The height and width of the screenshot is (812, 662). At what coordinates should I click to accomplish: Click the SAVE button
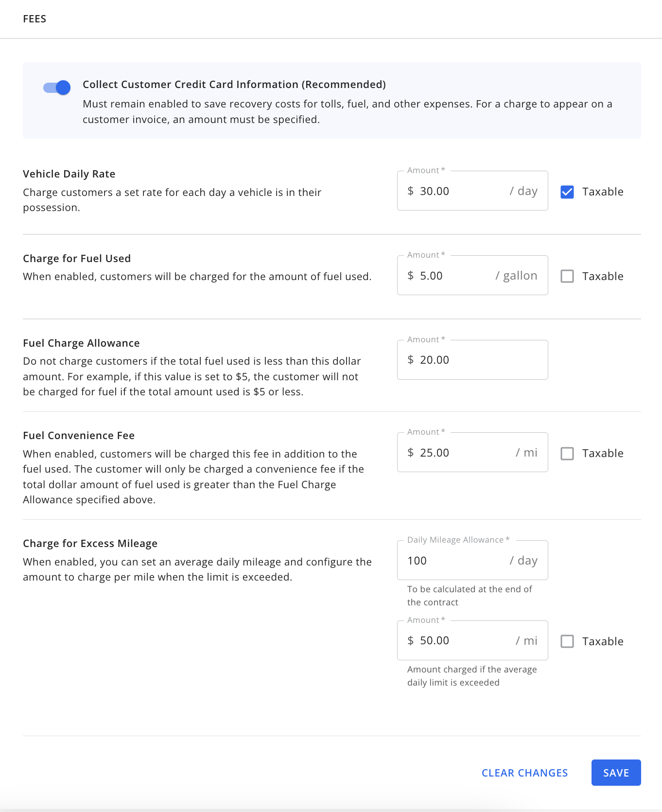click(x=616, y=773)
